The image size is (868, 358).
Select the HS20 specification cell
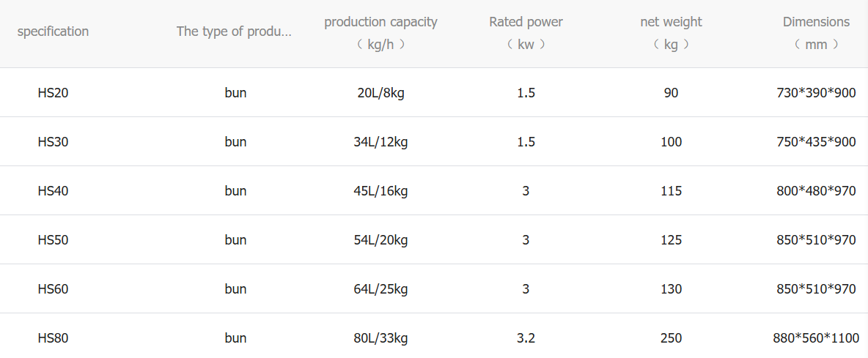[53, 93]
